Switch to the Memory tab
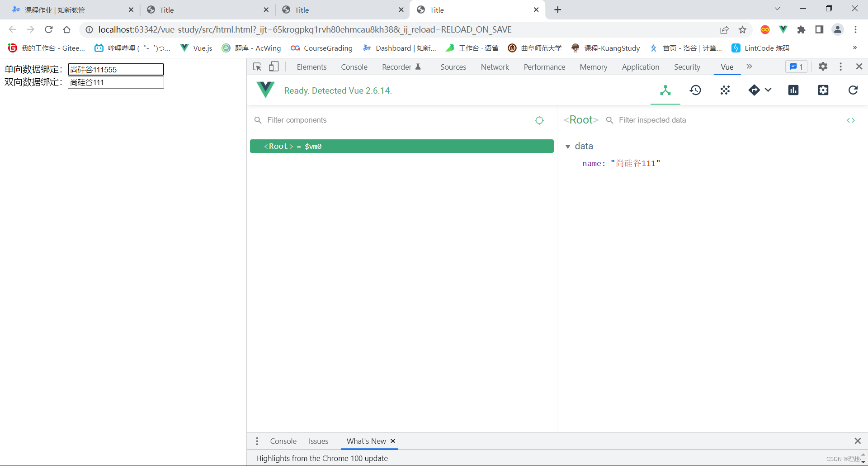The width and height of the screenshot is (868, 466). [593, 67]
